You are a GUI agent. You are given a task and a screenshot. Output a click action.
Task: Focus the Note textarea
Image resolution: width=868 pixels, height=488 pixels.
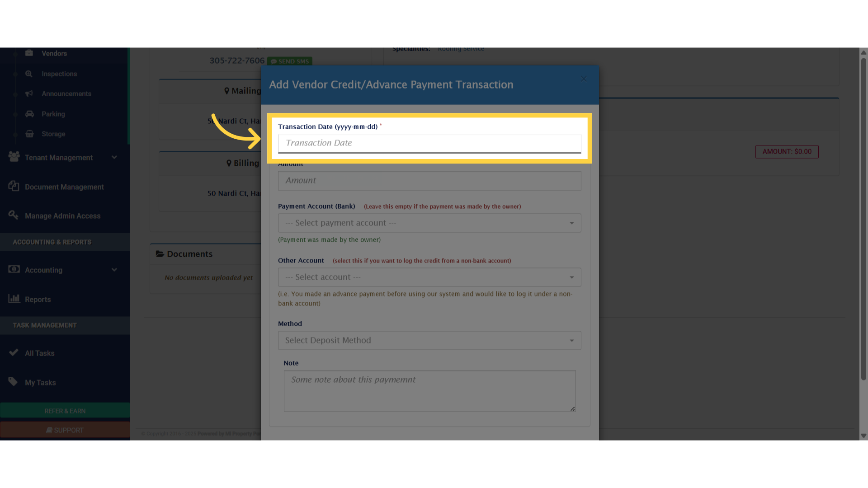[429, 391]
